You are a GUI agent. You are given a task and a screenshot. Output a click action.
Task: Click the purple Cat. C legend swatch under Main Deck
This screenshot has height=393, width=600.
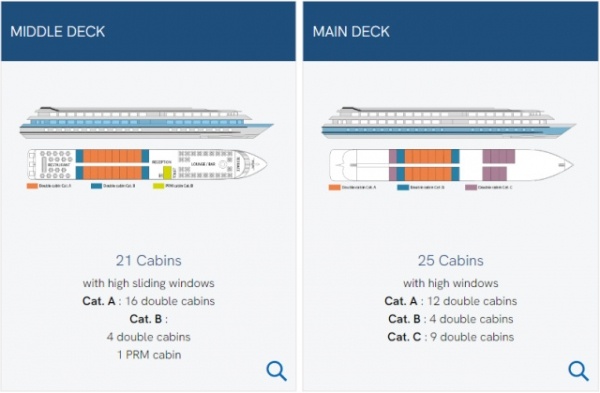click(x=471, y=188)
